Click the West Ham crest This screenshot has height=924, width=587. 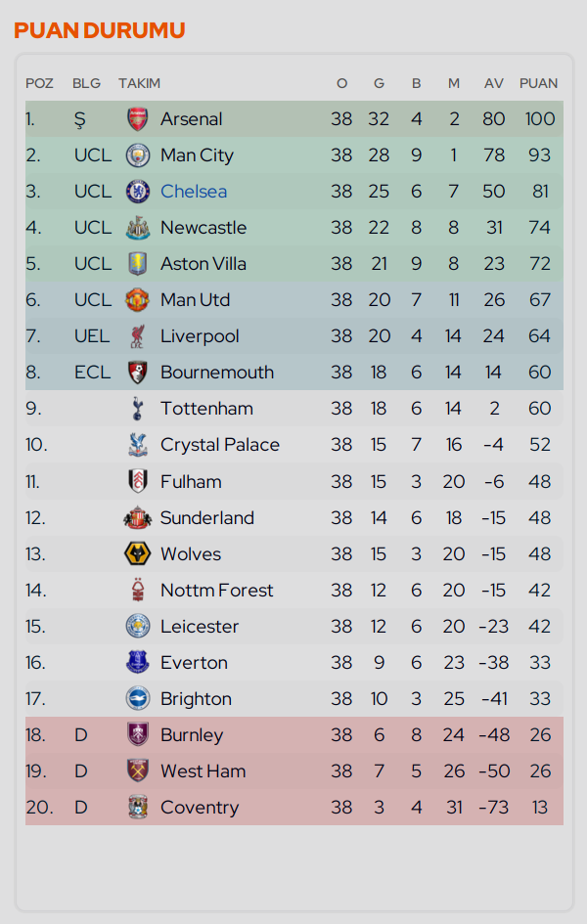tap(137, 770)
